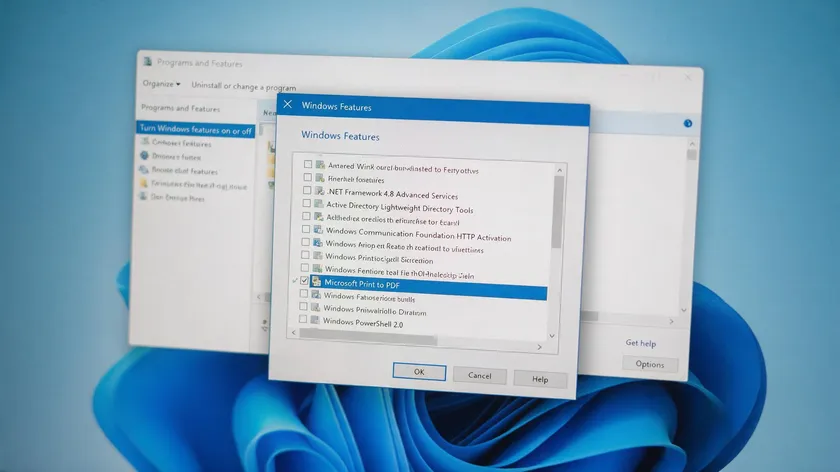Enable the Windows PowerShell 2.0 checkbox
This screenshot has width=840, height=472.
click(x=303, y=319)
